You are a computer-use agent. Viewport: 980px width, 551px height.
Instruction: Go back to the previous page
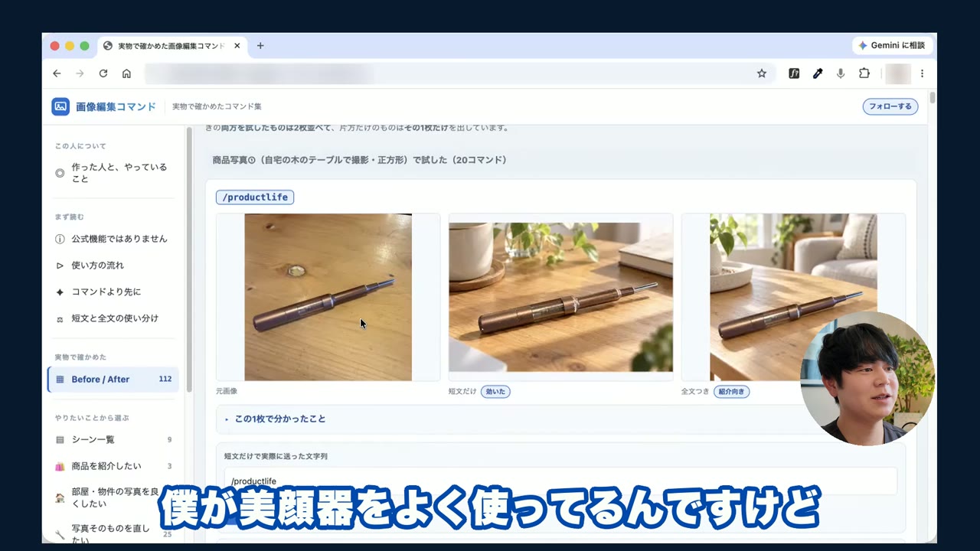coord(57,73)
